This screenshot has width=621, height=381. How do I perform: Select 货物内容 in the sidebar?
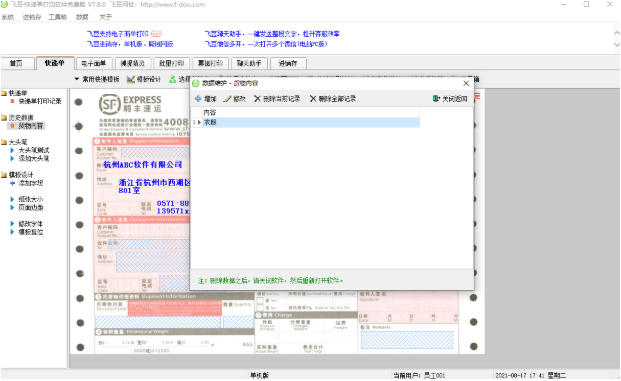point(30,126)
